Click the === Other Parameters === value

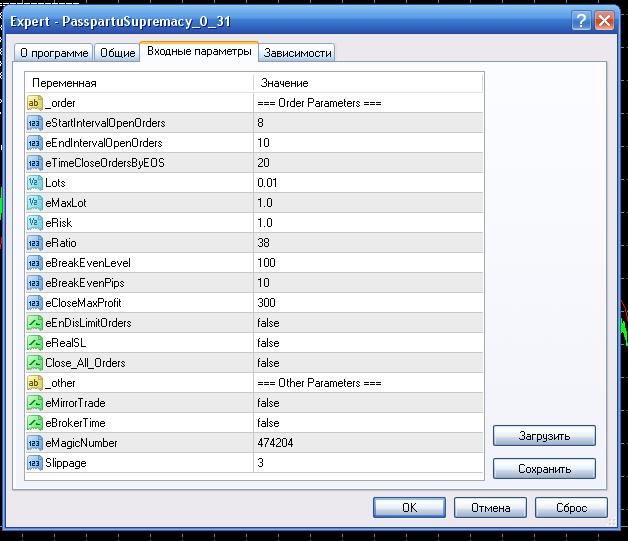pyautogui.click(x=319, y=383)
